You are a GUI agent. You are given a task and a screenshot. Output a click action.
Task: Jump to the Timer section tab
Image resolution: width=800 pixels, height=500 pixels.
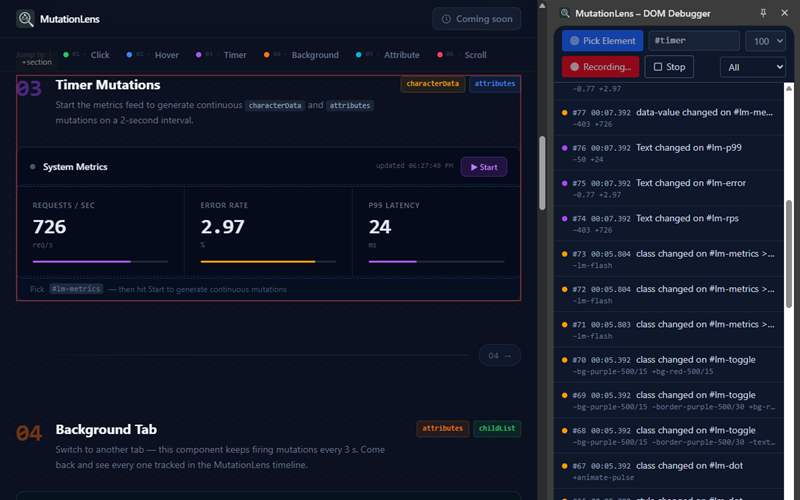tap(221, 55)
